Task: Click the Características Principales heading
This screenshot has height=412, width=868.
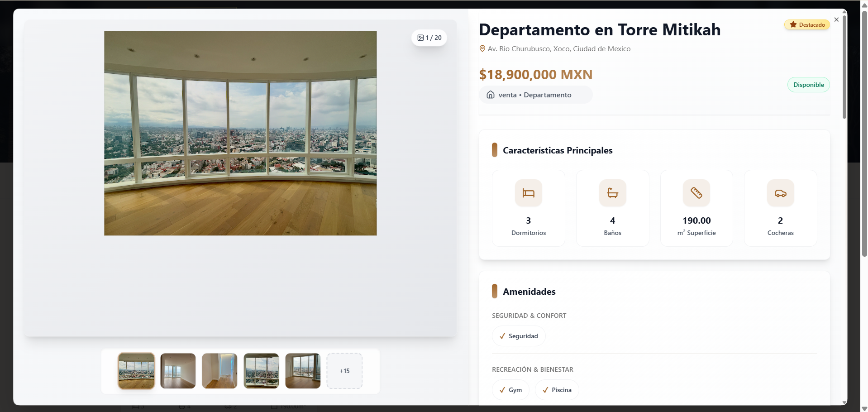Action: (x=558, y=150)
